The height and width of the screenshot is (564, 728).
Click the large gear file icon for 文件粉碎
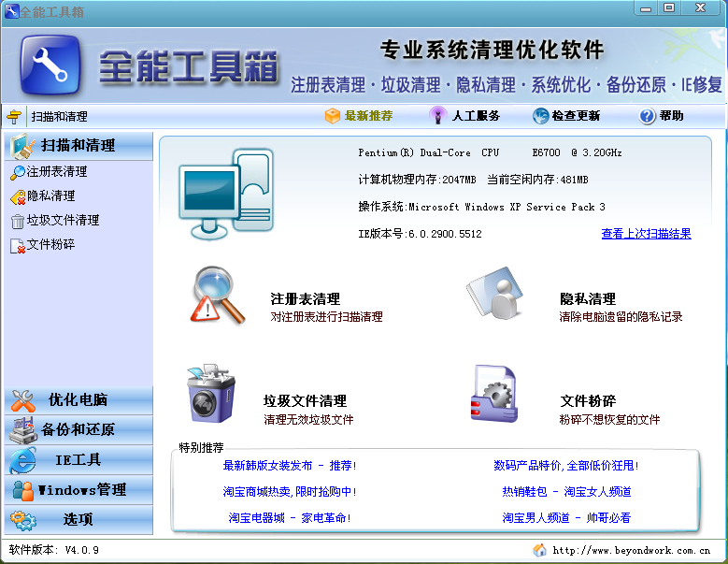pyautogui.click(x=494, y=394)
